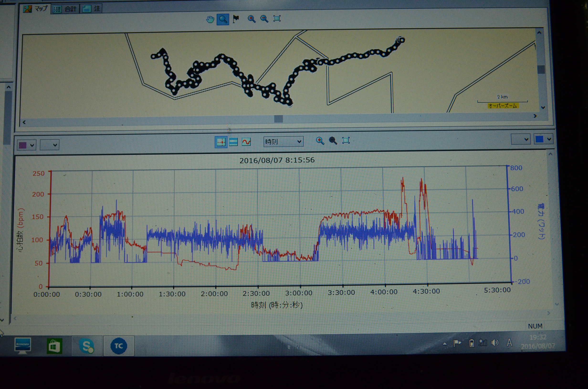Toggle the crosshair cursor mode on graph
The height and width of the screenshot is (389, 588).
[221, 142]
